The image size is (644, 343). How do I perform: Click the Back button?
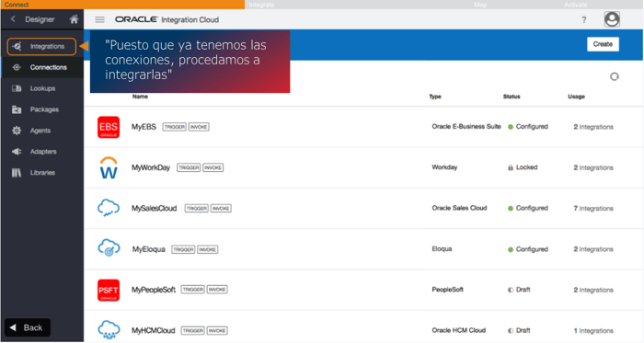[28, 327]
